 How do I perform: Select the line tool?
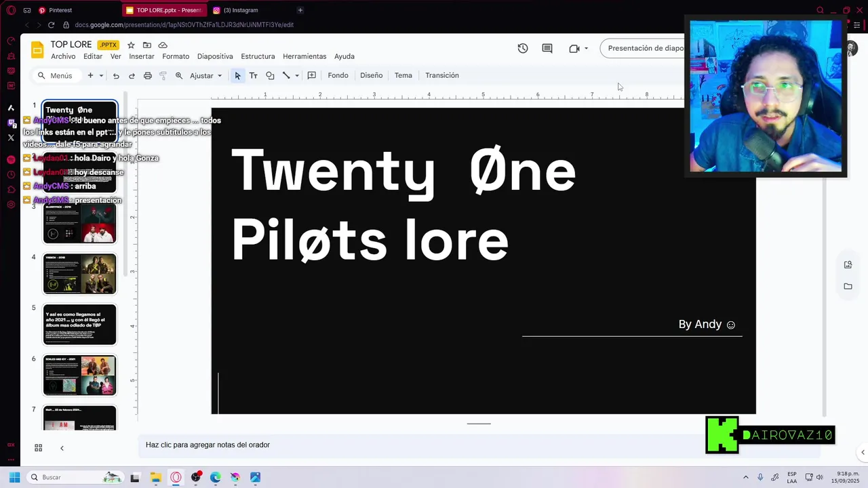286,76
